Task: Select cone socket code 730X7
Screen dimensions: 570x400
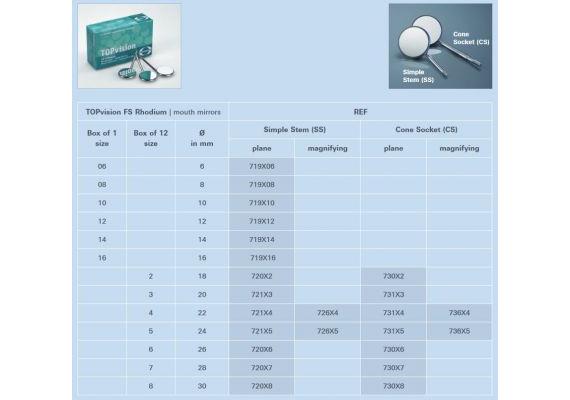Action: 393,368
